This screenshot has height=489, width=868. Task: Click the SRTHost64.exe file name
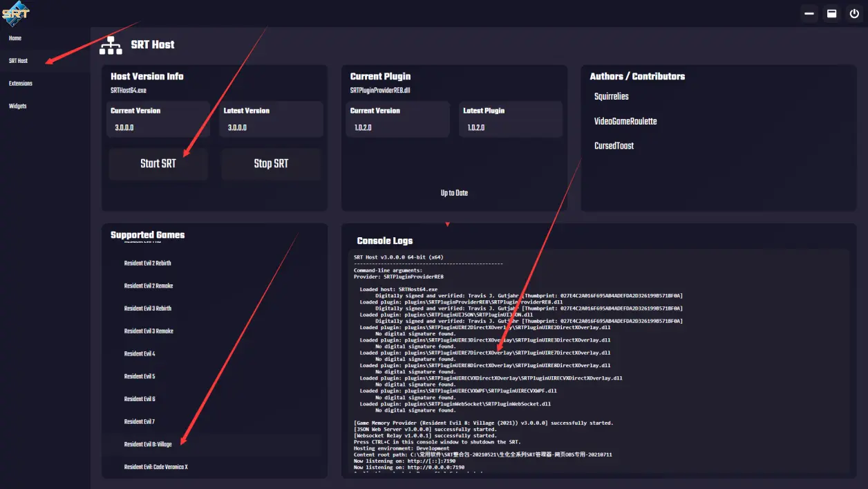129,91
